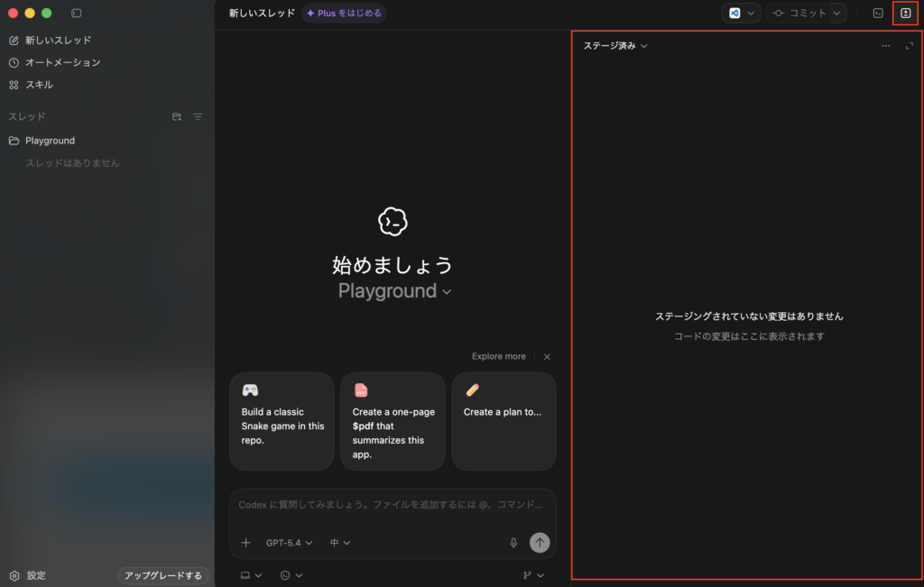Collapse the left sidebar with toggle icon

tap(76, 14)
